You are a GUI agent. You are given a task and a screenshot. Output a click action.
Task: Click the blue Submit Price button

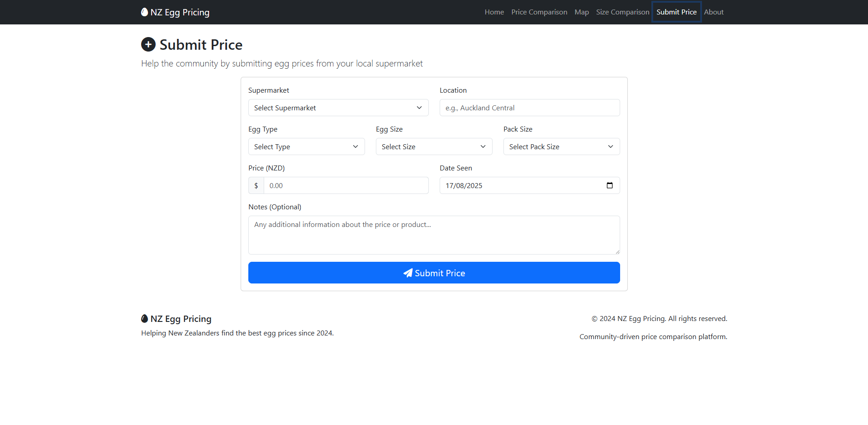pyautogui.click(x=434, y=273)
